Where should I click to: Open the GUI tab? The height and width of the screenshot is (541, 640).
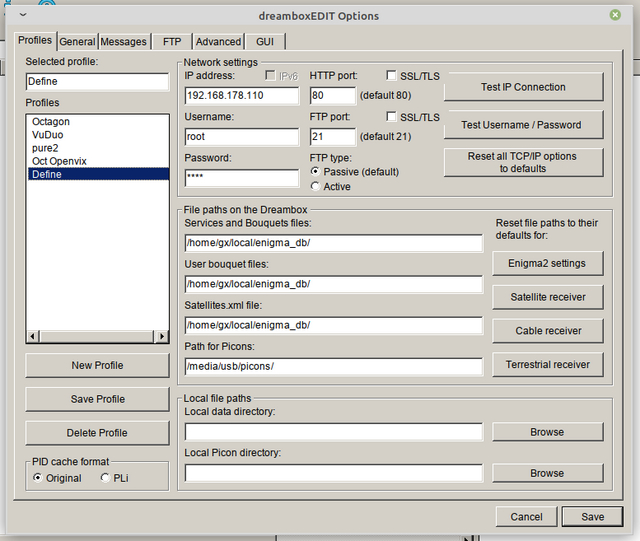coord(265,42)
